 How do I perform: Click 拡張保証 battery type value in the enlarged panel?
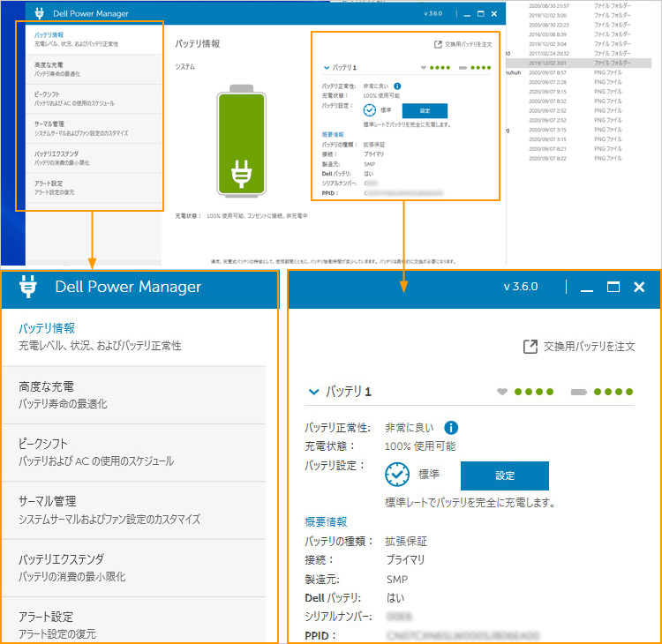pyautogui.click(x=406, y=542)
